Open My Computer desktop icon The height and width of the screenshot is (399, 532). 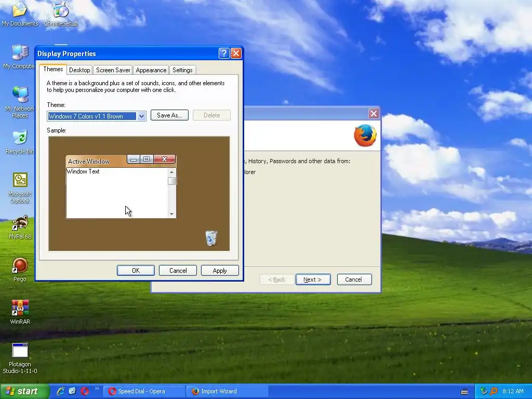pos(19,56)
